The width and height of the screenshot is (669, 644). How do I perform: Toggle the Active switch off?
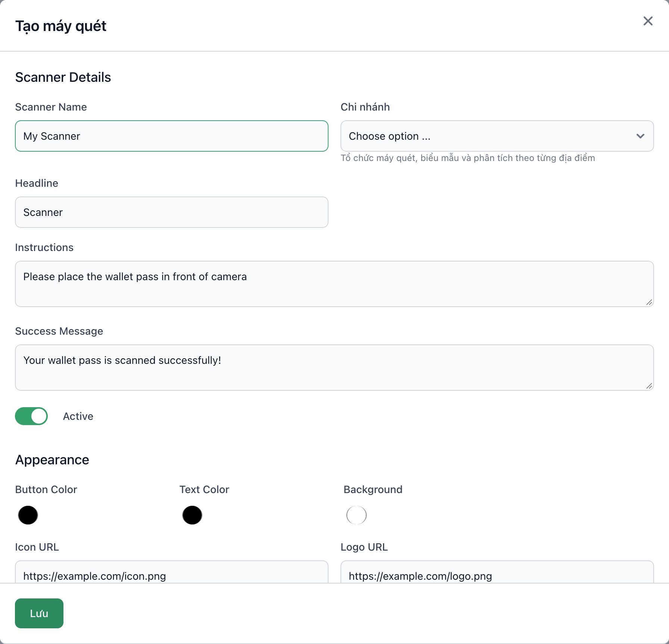point(31,416)
